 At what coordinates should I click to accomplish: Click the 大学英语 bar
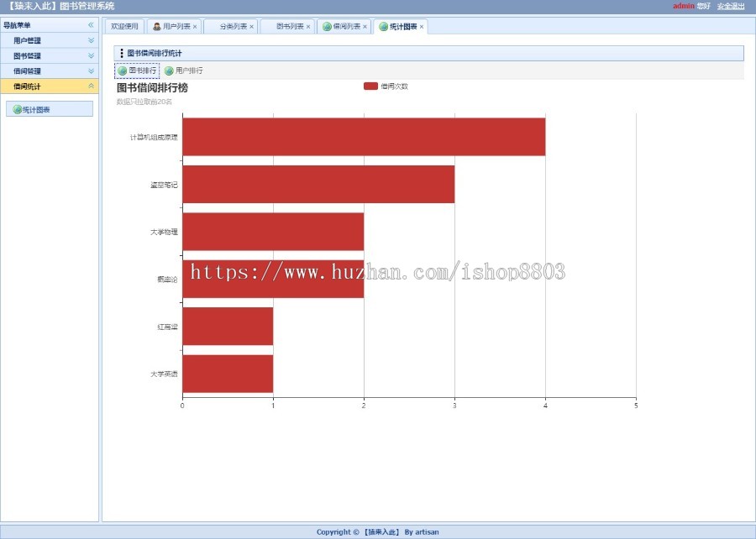tap(228, 374)
